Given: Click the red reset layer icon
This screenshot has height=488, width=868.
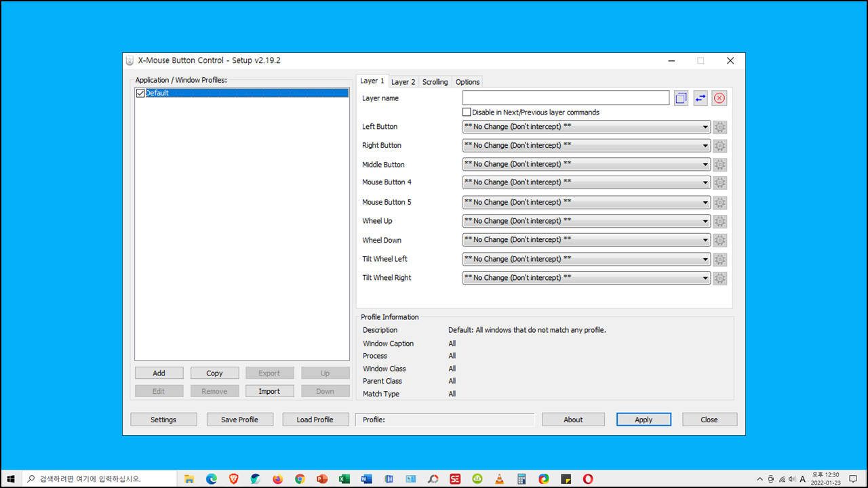Looking at the screenshot, I should pos(719,98).
